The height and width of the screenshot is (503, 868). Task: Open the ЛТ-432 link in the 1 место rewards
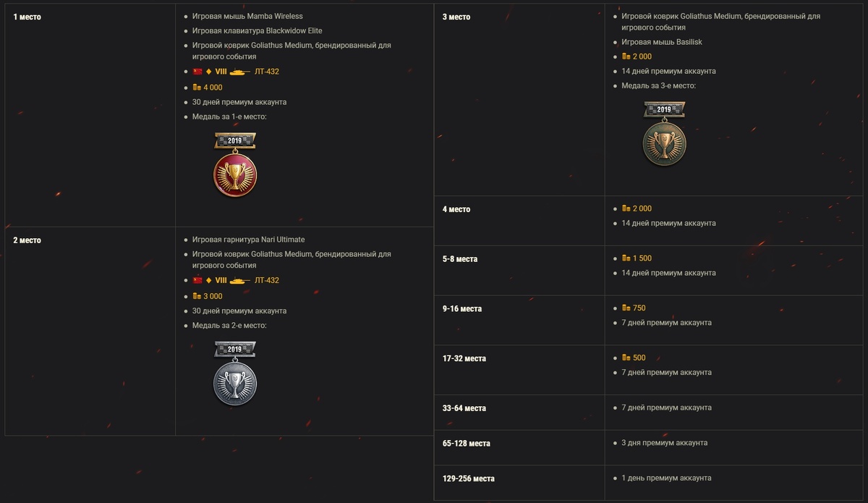click(x=266, y=72)
